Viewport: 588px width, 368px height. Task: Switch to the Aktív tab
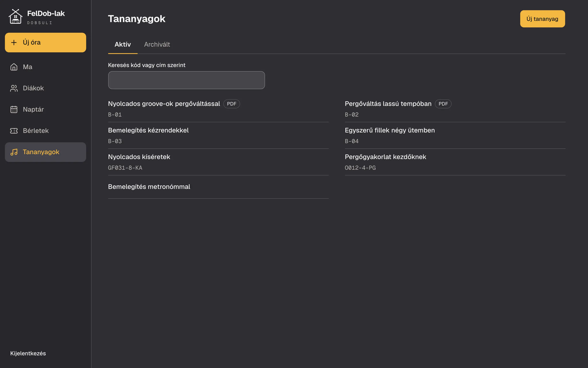(123, 45)
